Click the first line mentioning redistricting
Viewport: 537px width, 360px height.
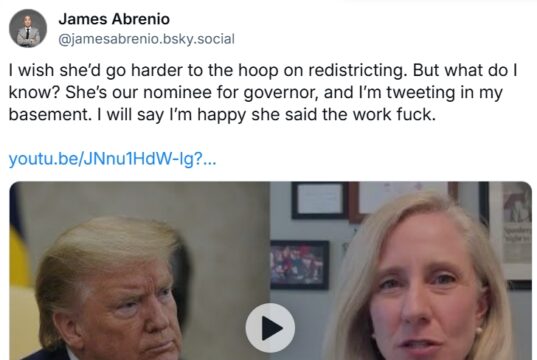pyautogui.click(x=263, y=70)
